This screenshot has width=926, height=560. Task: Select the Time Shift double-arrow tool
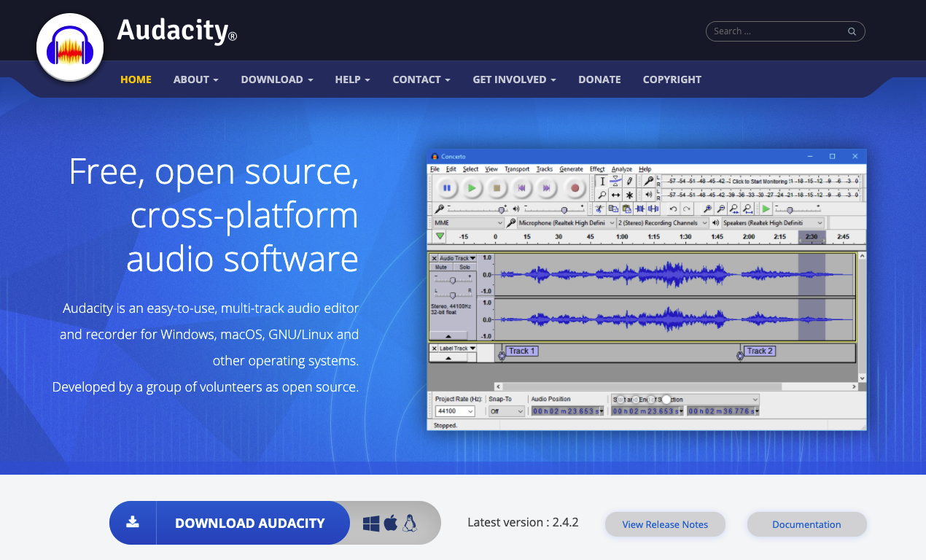point(615,195)
